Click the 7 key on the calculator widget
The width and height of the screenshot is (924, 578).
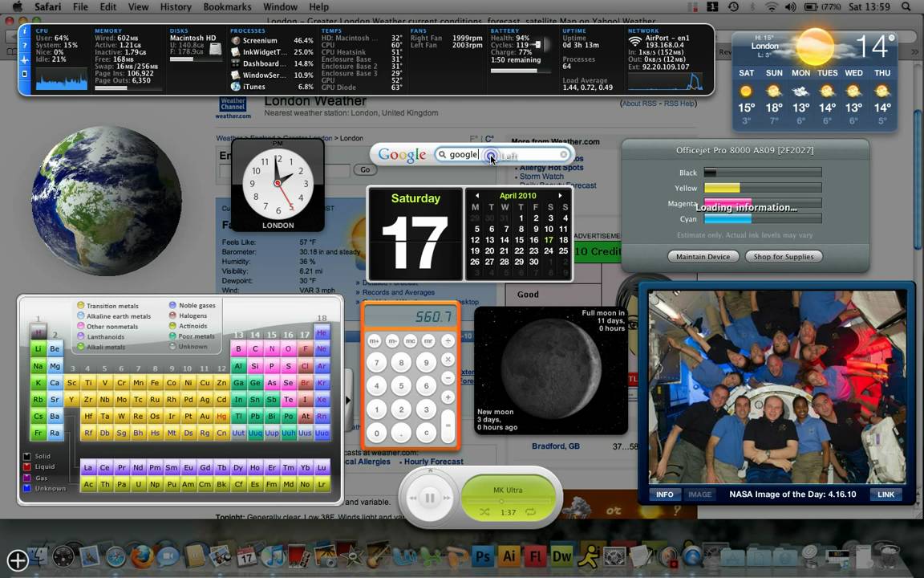(x=376, y=362)
